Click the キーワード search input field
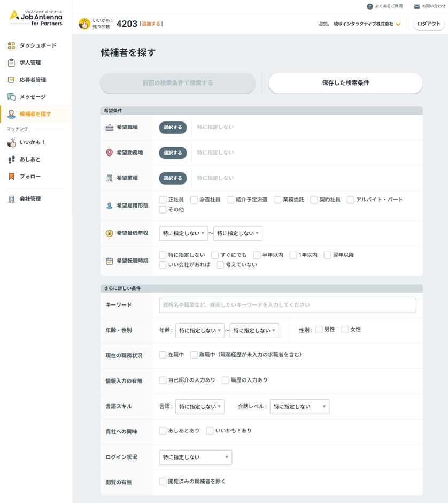The height and width of the screenshot is (503, 448). [x=287, y=304]
